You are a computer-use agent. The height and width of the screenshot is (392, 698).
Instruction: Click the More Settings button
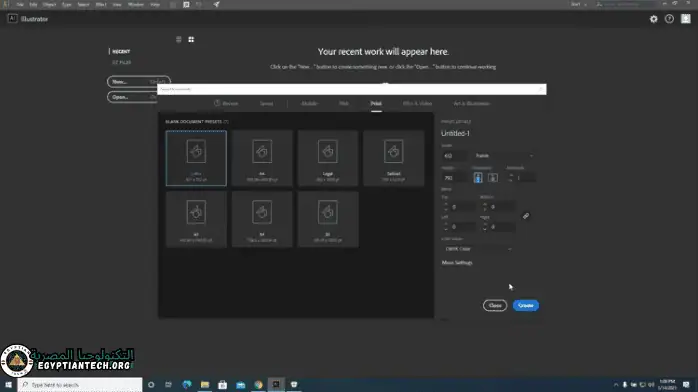(457, 263)
